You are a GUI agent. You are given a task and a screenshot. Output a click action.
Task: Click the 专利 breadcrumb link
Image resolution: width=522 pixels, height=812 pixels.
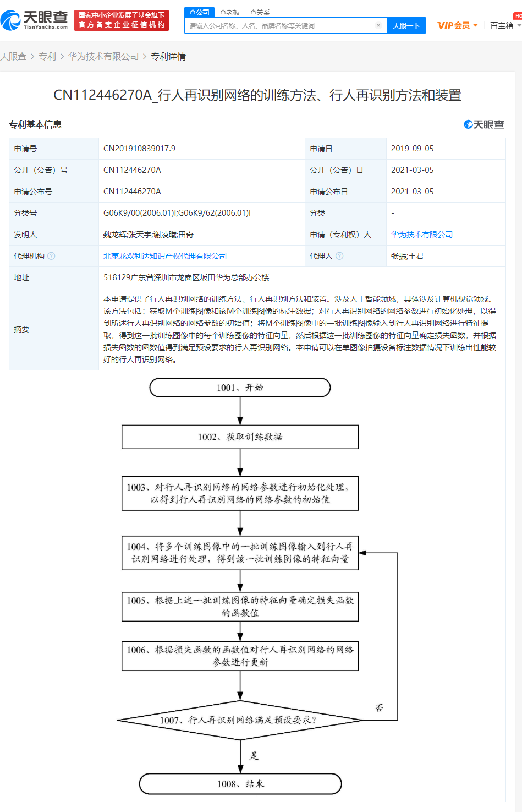(x=48, y=56)
